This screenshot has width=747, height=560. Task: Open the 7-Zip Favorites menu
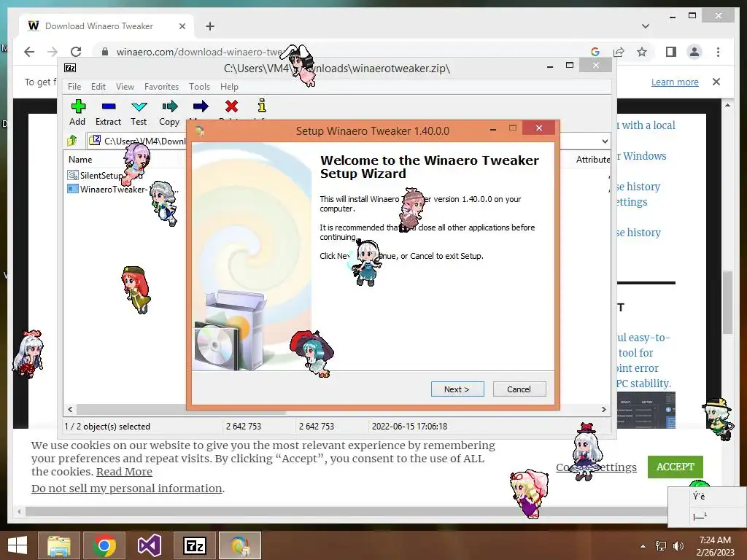tap(161, 87)
